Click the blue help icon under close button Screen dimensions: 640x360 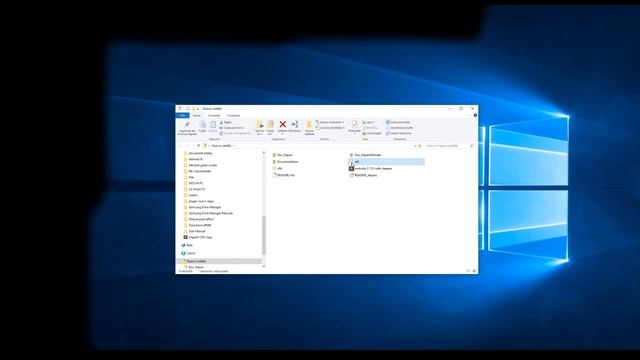pyautogui.click(x=475, y=116)
